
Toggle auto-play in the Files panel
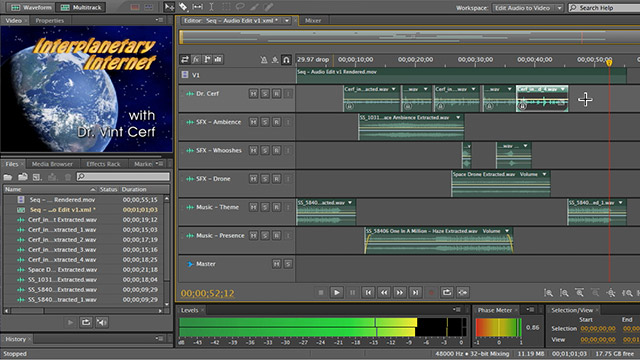coord(102,322)
